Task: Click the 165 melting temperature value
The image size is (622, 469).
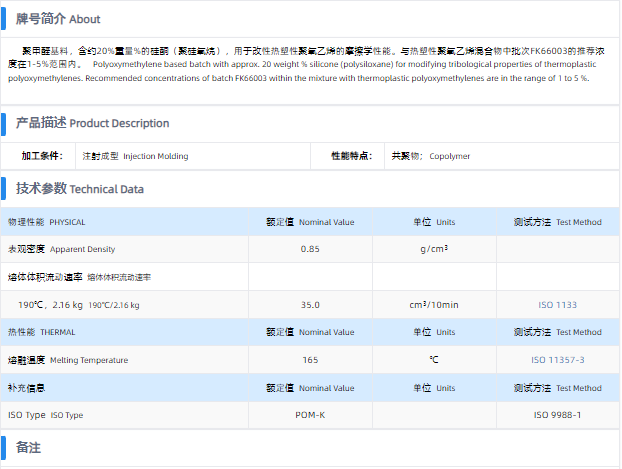Action: point(310,359)
